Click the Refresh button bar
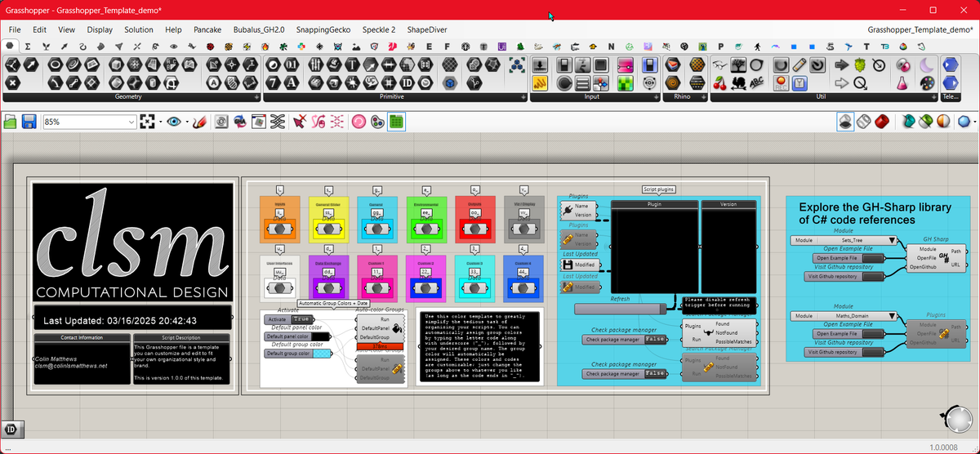The height and width of the screenshot is (454, 980). [x=621, y=309]
